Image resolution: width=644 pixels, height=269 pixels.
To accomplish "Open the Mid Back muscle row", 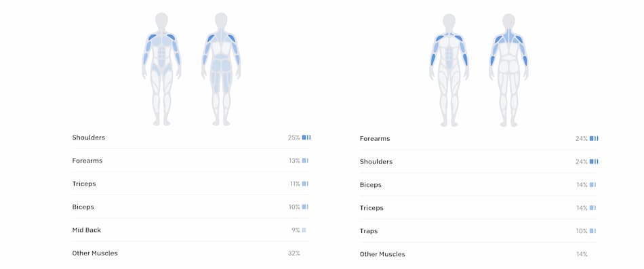I will pos(191,230).
